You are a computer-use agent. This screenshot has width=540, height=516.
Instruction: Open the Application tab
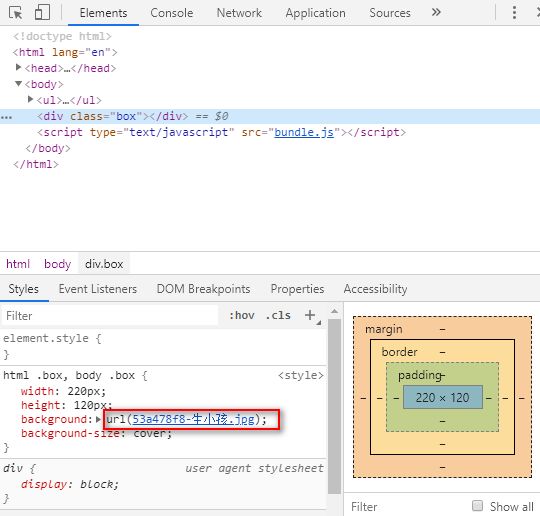(315, 13)
